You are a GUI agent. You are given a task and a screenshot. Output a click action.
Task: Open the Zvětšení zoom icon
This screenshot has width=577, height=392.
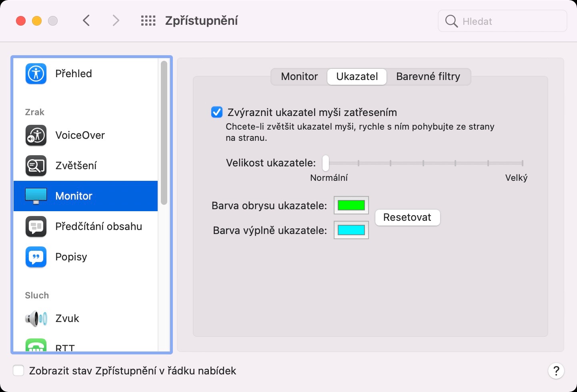(36, 166)
